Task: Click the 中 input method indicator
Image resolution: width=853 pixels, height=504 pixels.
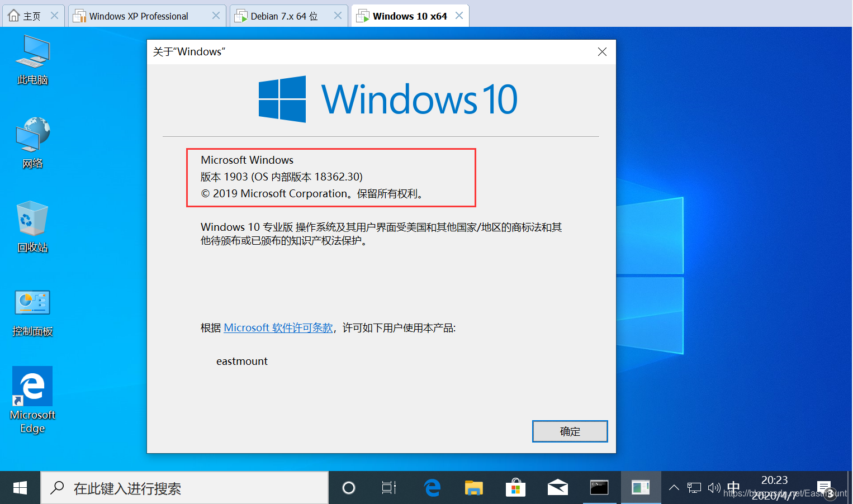Action: pyautogui.click(x=733, y=488)
